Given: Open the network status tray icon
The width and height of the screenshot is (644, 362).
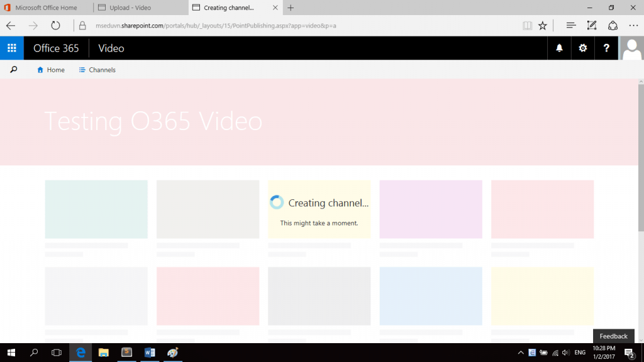Looking at the screenshot, I should point(555,353).
